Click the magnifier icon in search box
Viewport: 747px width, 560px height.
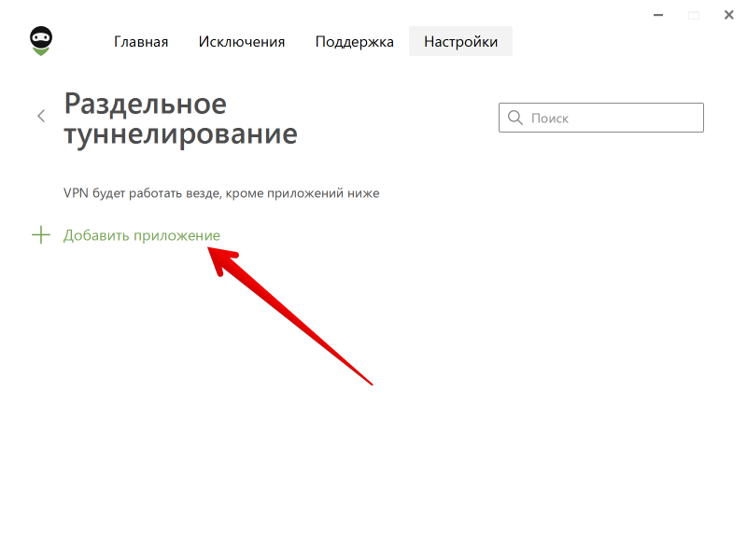[515, 118]
